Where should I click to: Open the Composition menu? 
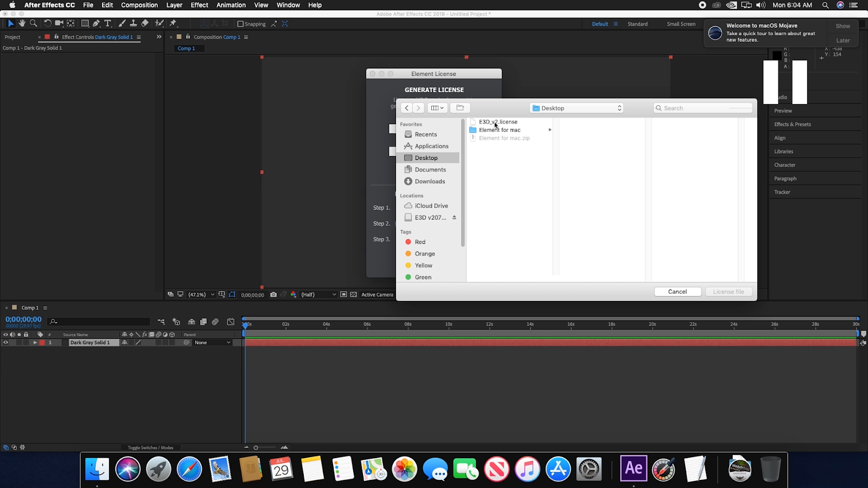(139, 5)
